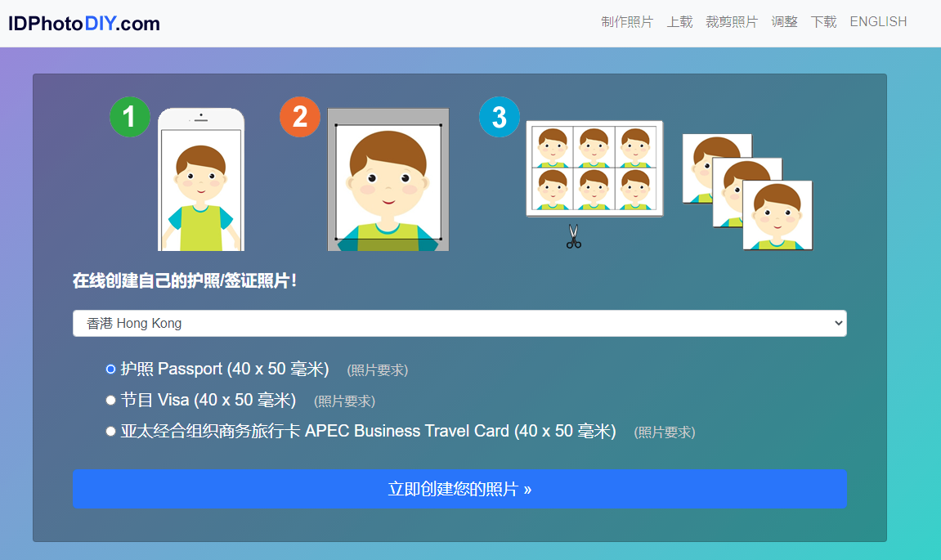This screenshot has width=941, height=560.
Task: Click the scissors icon below photo sheet
Action: [x=573, y=236]
